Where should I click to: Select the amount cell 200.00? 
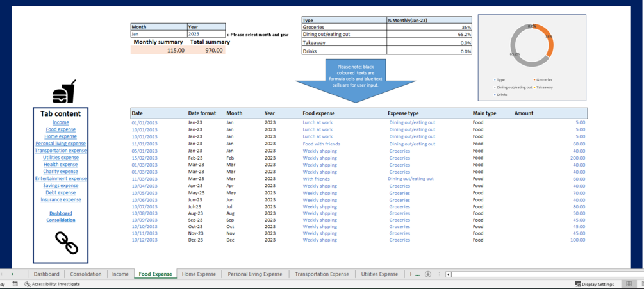pyautogui.click(x=577, y=158)
